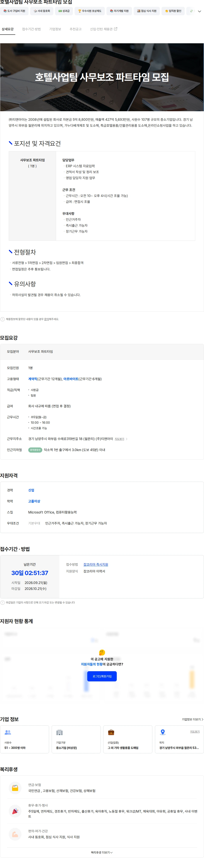204x868 pixels.
Task: Click the 그 외 기타 생활용품 도매업 value
Action: [123, 748]
